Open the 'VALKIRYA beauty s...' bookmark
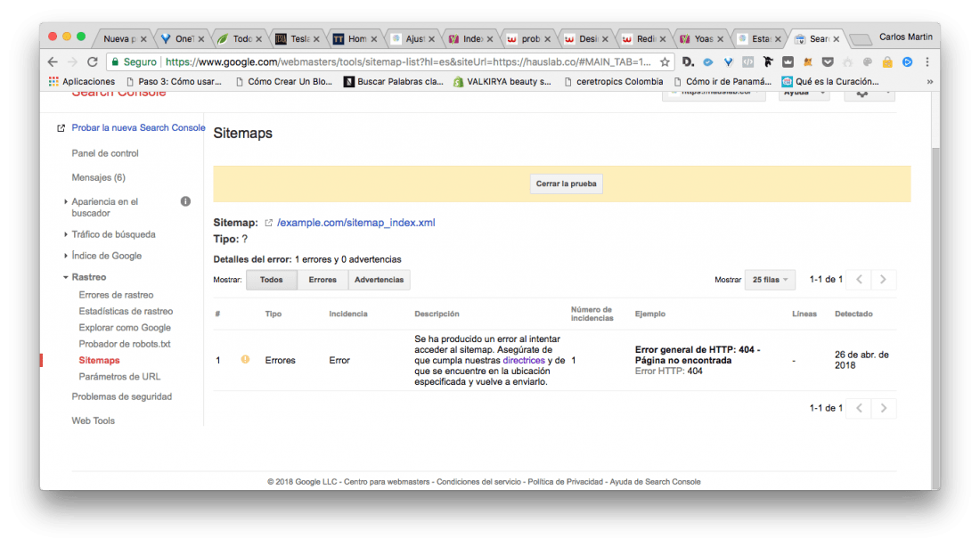This screenshot has height=547, width=980. click(x=502, y=81)
